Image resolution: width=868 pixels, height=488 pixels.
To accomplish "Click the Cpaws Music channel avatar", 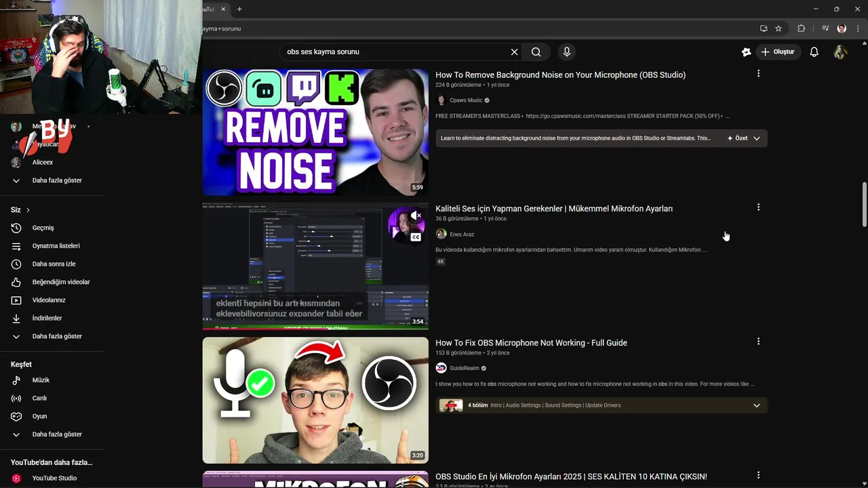I will pyautogui.click(x=441, y=100).
